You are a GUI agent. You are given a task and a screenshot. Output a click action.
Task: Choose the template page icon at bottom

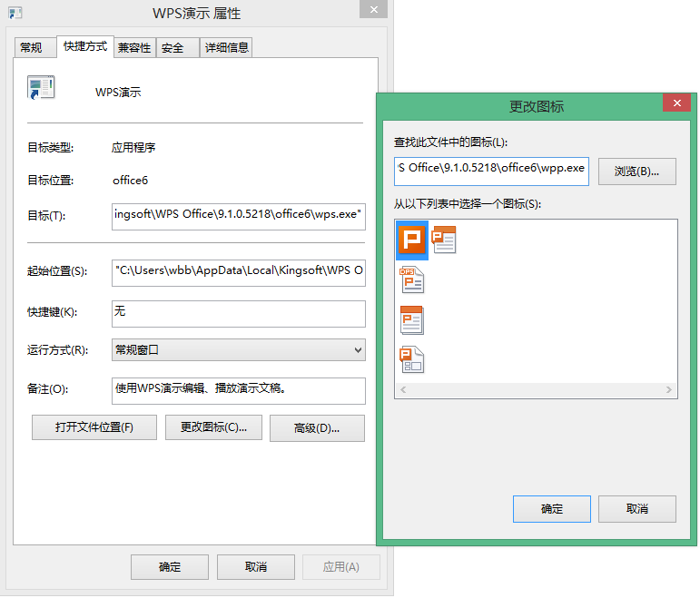pyautogui.click(x=411, y=359)
